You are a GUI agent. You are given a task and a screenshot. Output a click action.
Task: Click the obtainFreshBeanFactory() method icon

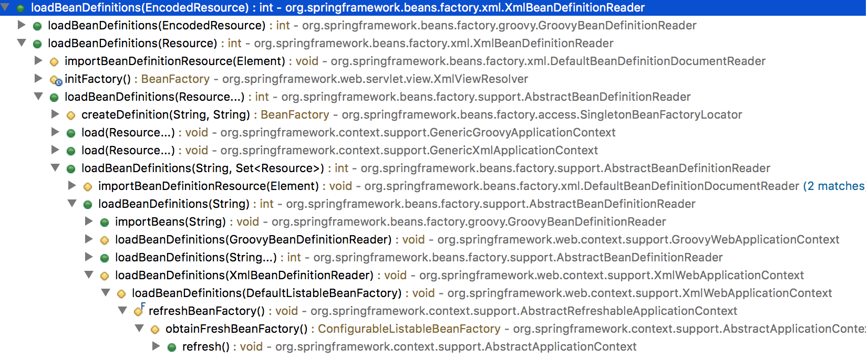click(155, 330)
